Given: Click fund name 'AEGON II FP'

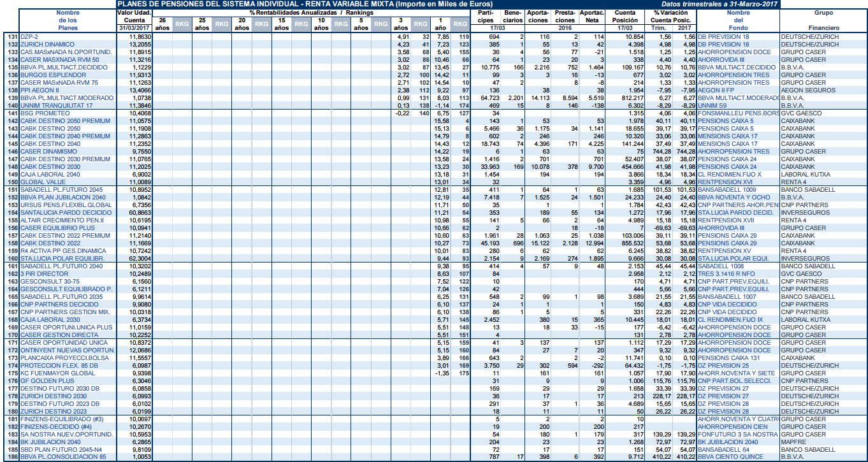Looking at the screenshot, I should click(x=717, y=90).
